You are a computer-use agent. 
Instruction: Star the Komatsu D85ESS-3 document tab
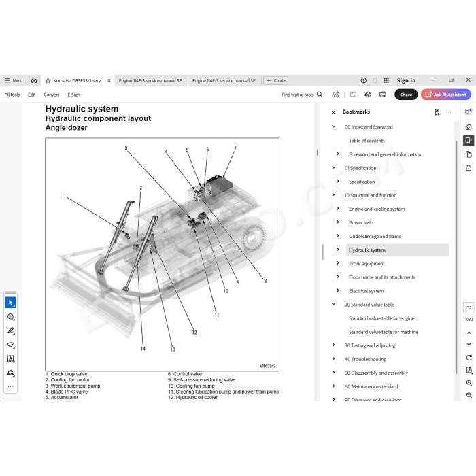pos(48,80)
